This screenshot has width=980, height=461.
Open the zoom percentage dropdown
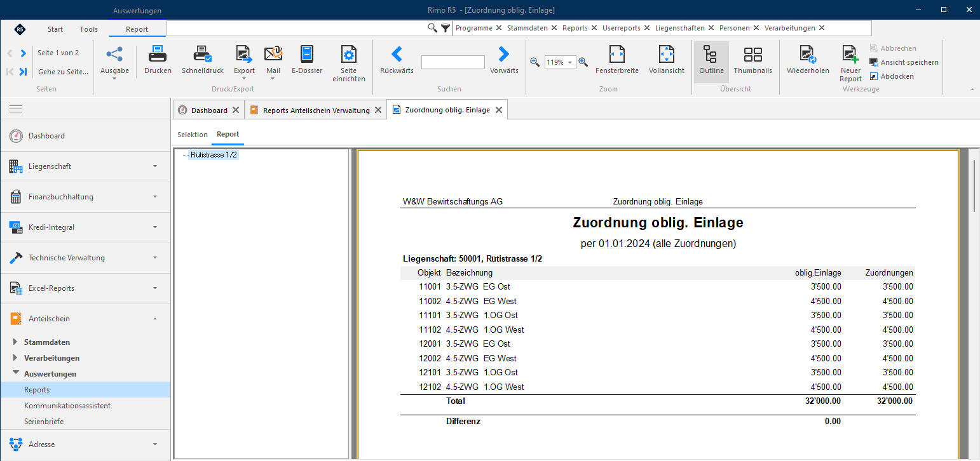click(x=570, y=62)
